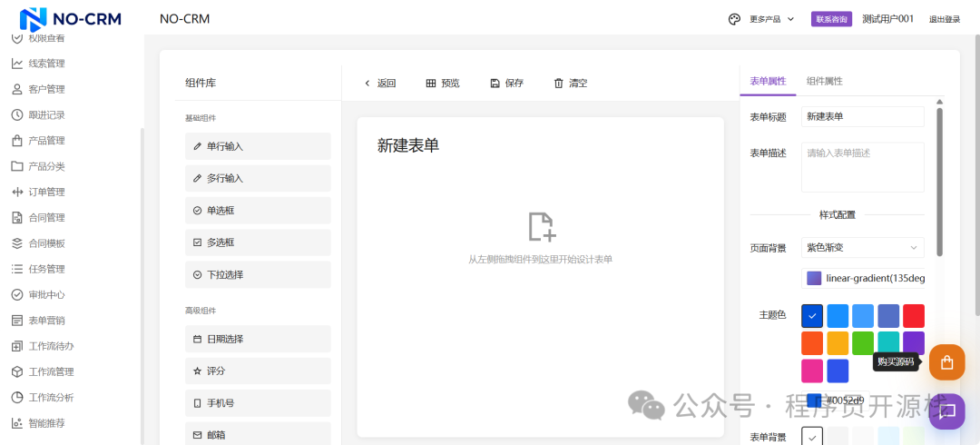Image resolution: width=980 pixels, height=445 pixels.
Task: Click the 合同管理 document icon
Action: coord(17,217)
